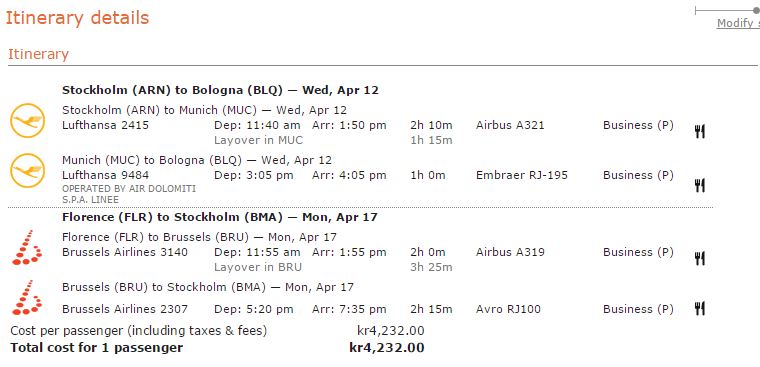The height and width of the screenshot is (367, 760).
Task: Click Business (P) class on Lufthansa 2415
Action: pos(638,125)
